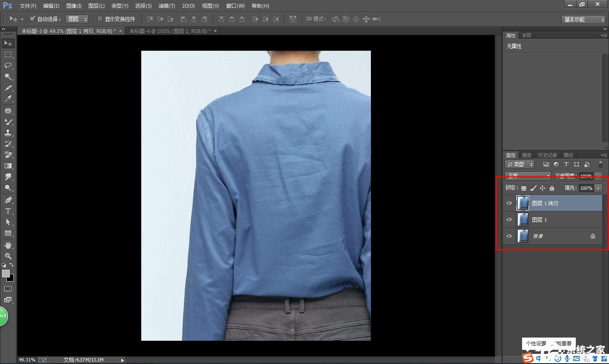The image size is (609, 364).
Task: Select the Move tool
Action: pyautogui.click(x=8, y=43)
